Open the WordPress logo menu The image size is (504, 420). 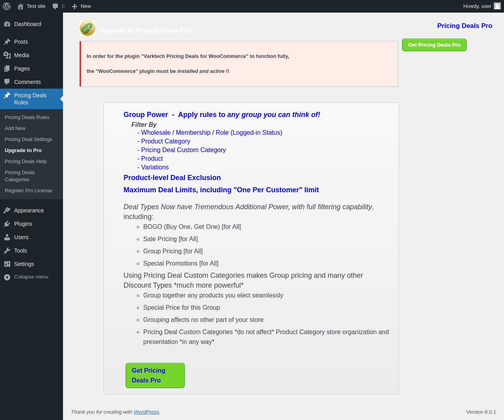[7, 6]
